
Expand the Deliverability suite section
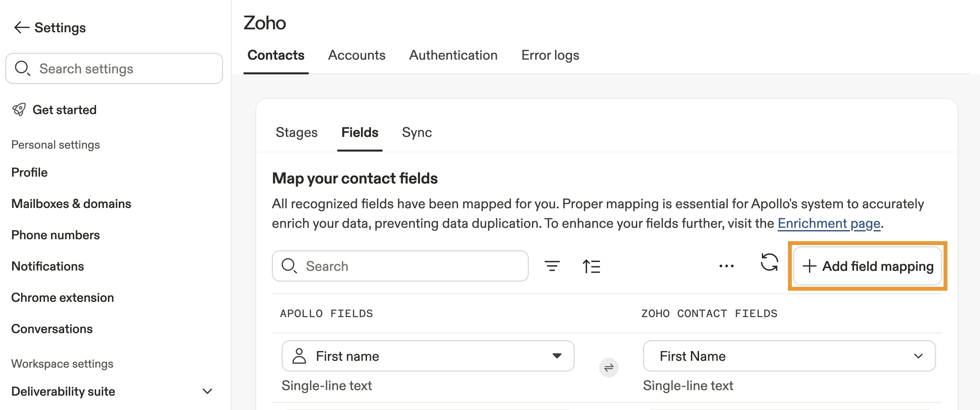coord(207,391)
